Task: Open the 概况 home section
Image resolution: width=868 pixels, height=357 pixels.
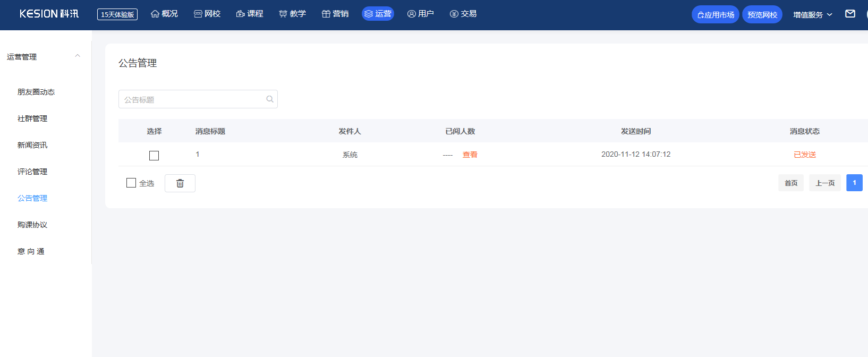Action: (164, 14)
